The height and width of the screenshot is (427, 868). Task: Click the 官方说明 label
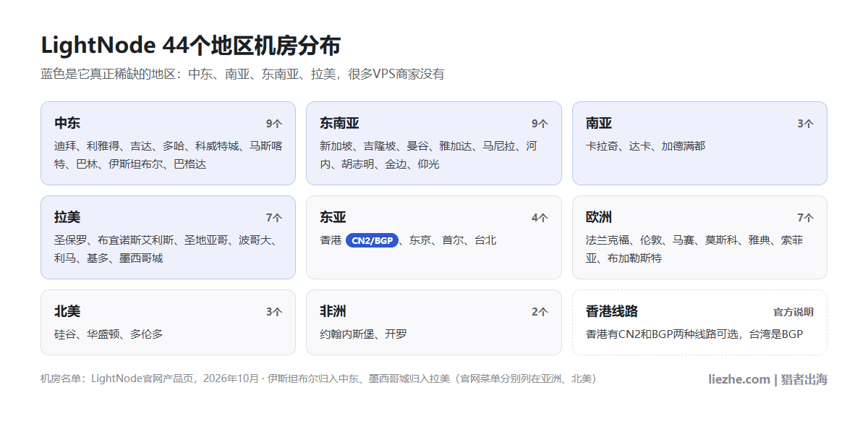click(793, 313)
